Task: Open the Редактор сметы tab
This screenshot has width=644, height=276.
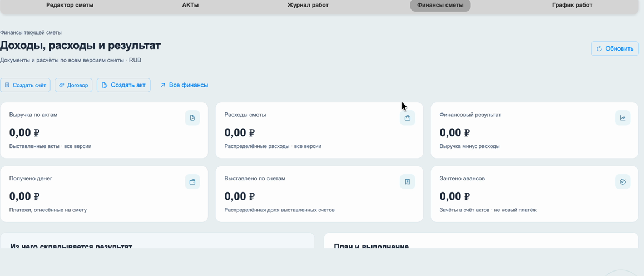Action: pos(70,6)
